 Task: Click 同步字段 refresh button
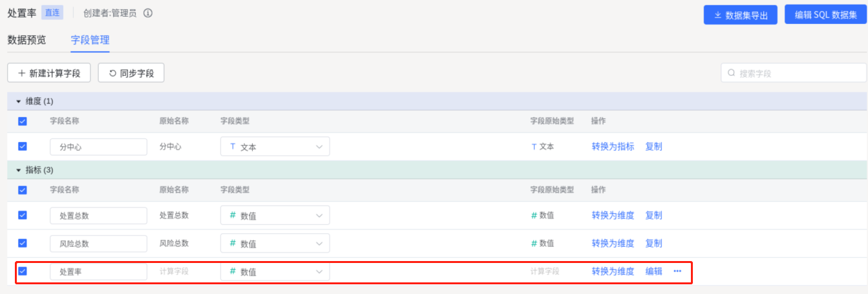click(131, 73)
